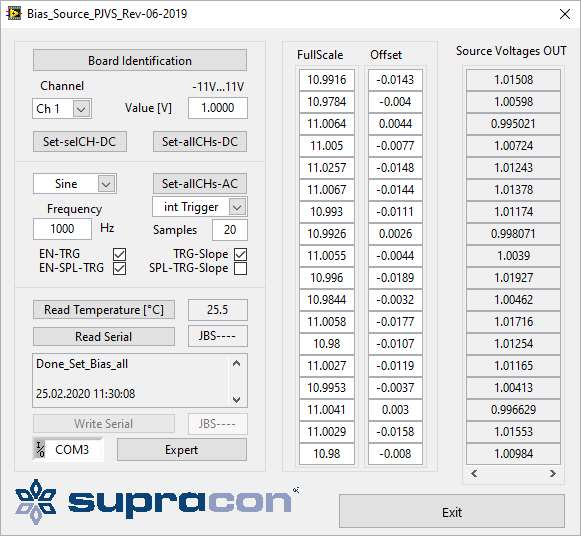581x536 pixels.
Task: Click the greyed write serial JBS---- field
Action: click(218, 424)
